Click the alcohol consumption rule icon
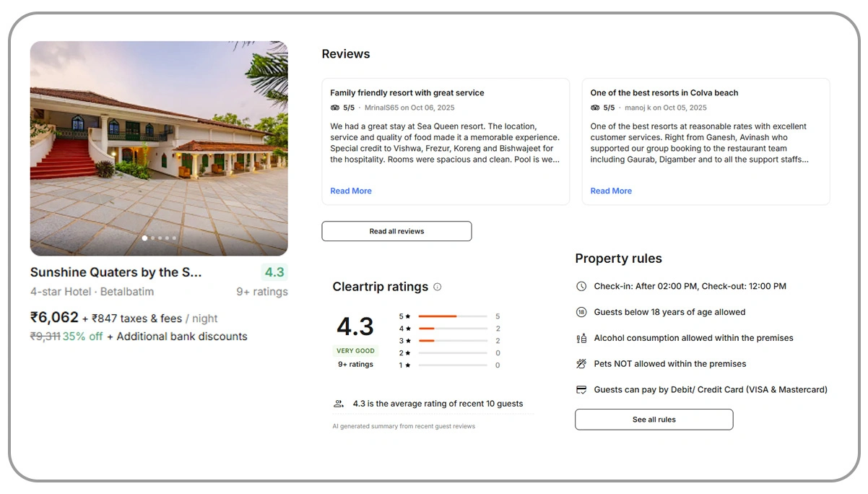Viewport: 868px width, 494px height. pos(581,337)
